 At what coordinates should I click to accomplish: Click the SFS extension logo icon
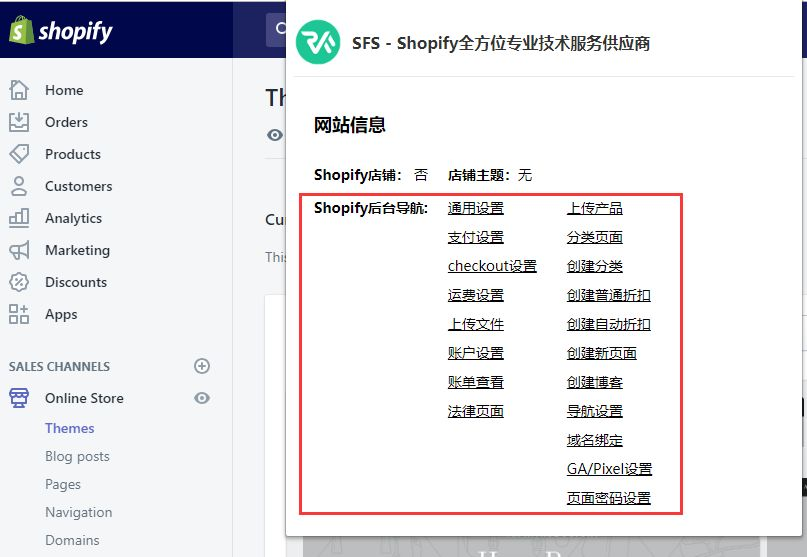[318, 43]
